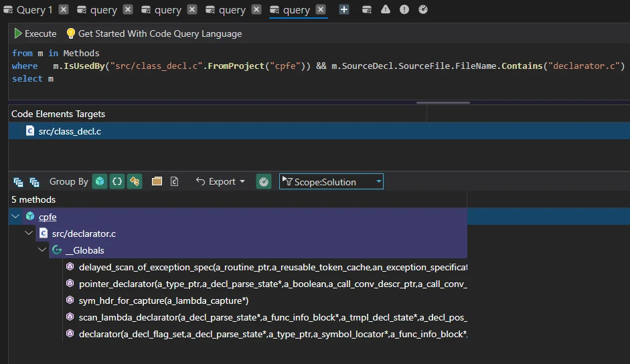Click the first expand/collapse all icon in results toolbar
Screen dimensions: 630x364
(18, 182)
